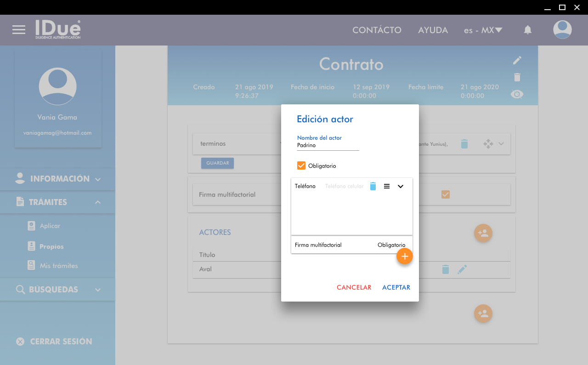Screen dimensions: 588x365
Task: Toggle the Contrato visibility eye icon
Action: 517,94
